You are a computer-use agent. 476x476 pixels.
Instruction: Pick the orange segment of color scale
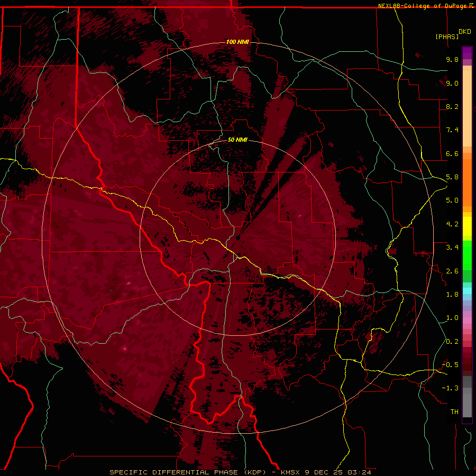click(x=467, y=182)
